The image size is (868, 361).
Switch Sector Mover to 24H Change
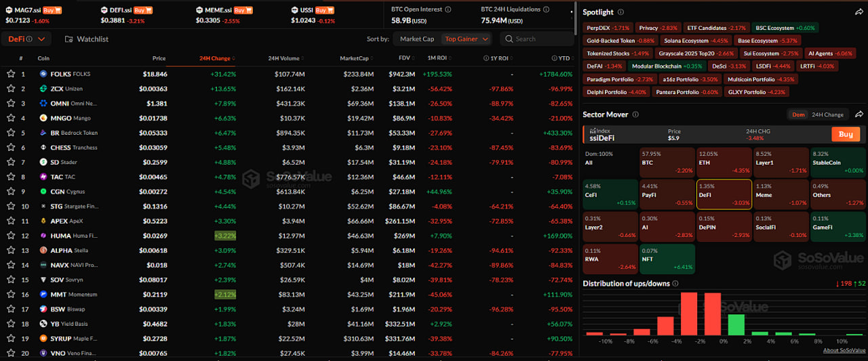tap(827, 114)
